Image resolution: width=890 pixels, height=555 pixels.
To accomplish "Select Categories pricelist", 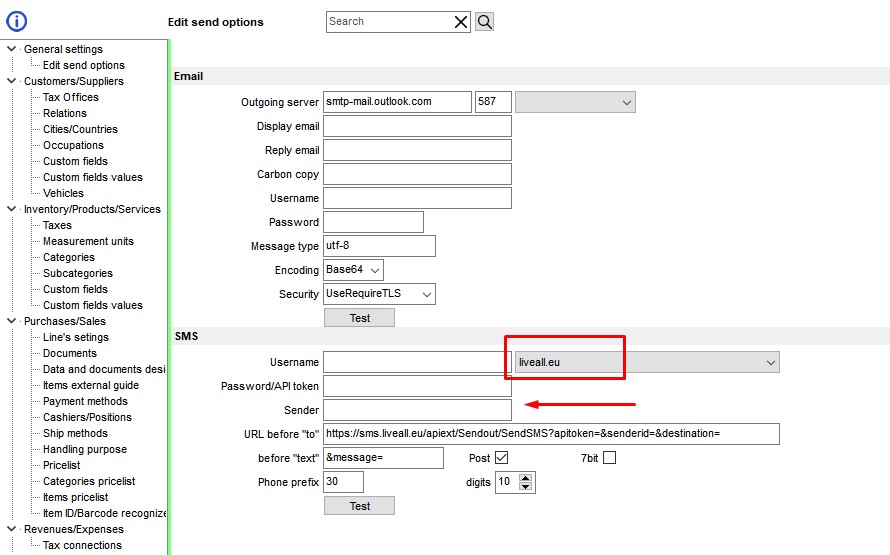I will pyautogui.click(x=89, y=481).
